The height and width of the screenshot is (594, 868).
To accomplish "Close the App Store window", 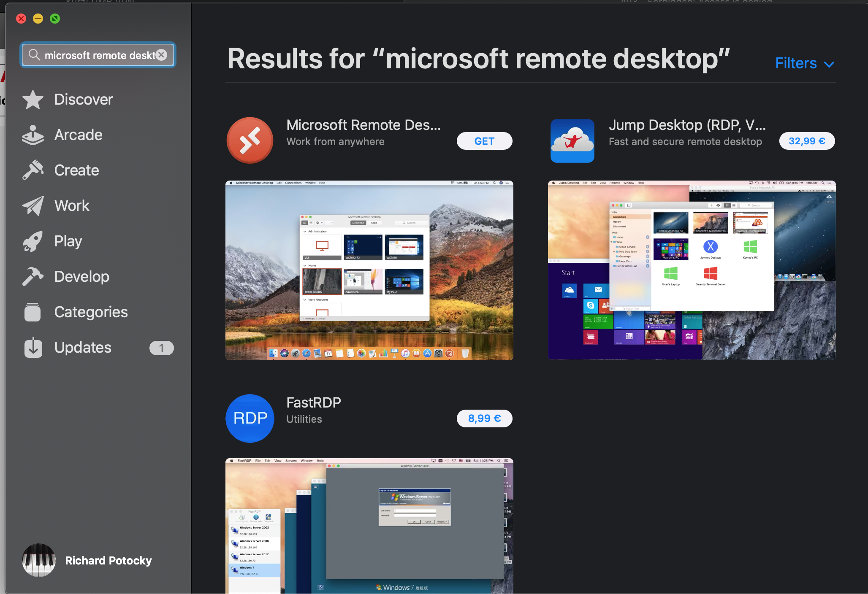I will tap(21, 19).
